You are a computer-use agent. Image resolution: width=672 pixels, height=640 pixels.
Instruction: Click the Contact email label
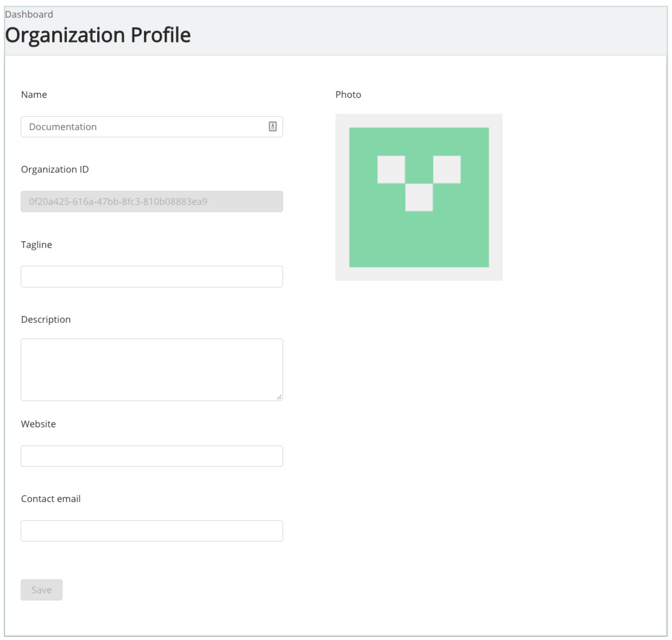[x=50, y=498]
